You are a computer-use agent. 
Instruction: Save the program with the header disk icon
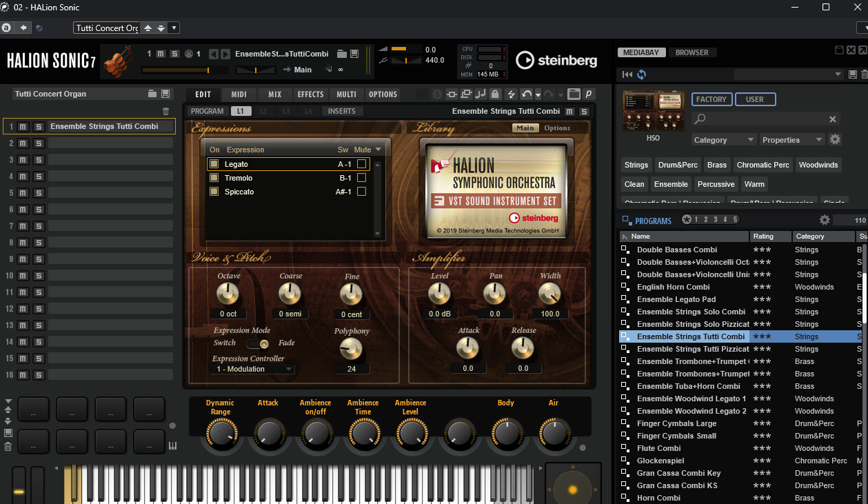354,54
